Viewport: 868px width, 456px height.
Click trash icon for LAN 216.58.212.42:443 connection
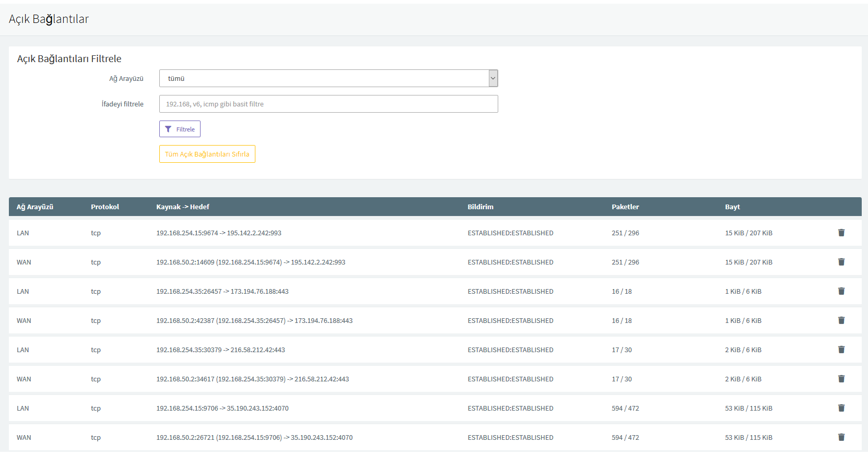click(841, 350)
